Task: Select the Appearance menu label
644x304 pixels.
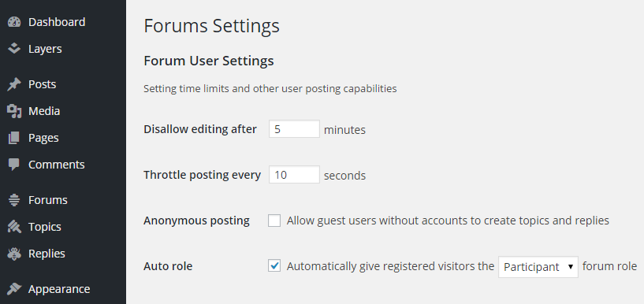Action: pos(59,289)
